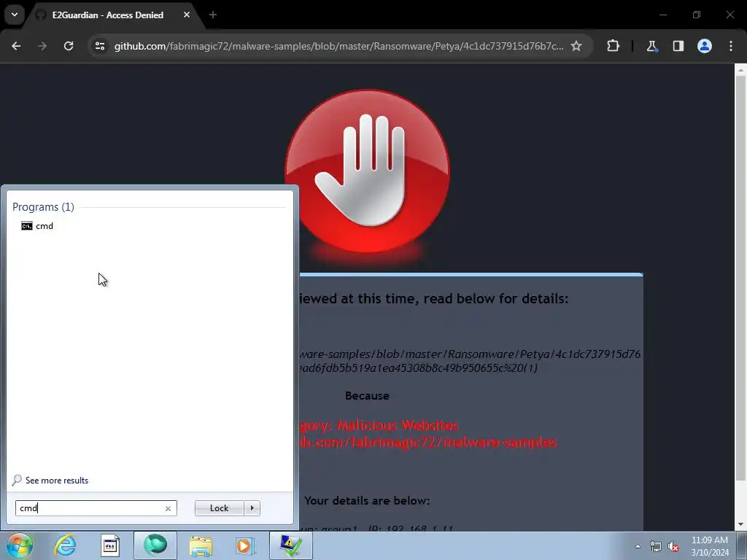
Task: Open the pinned script document taskbar icon
Action: pos(110,545)
